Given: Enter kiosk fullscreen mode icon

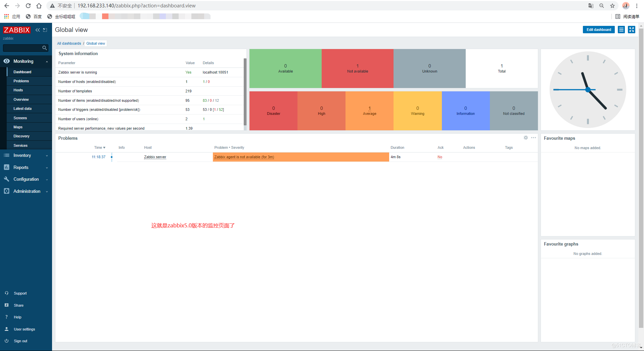Looking at the screenshot, I should tap(632, 30).
